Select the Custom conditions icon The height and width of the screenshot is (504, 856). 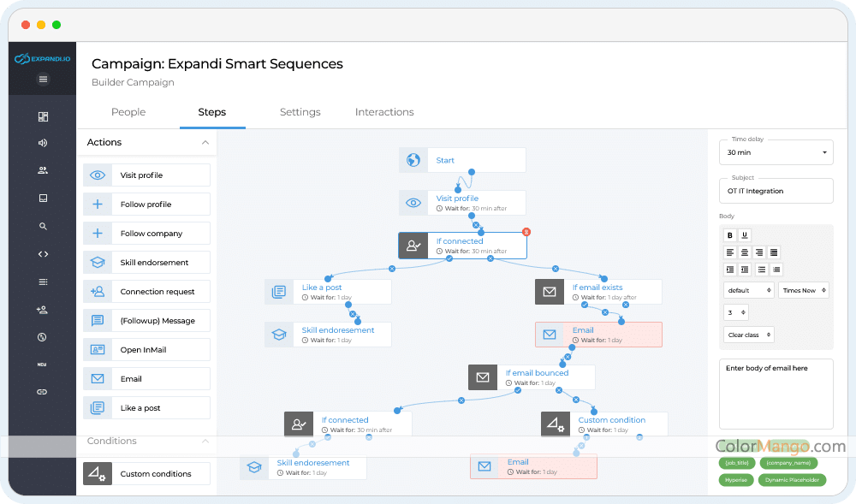(x=98, y=474)
